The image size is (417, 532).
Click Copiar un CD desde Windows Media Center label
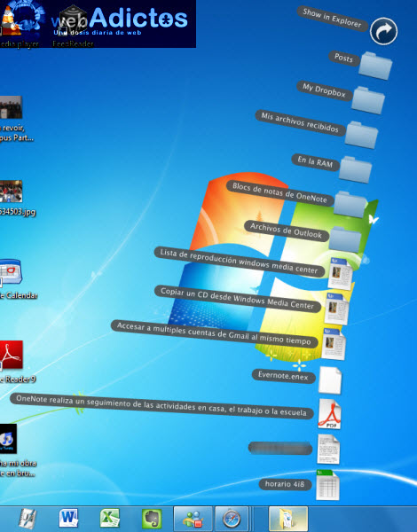(238, 299)
